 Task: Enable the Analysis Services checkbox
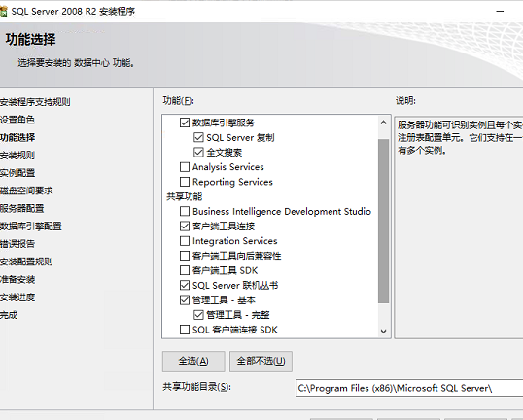(185, 167)
